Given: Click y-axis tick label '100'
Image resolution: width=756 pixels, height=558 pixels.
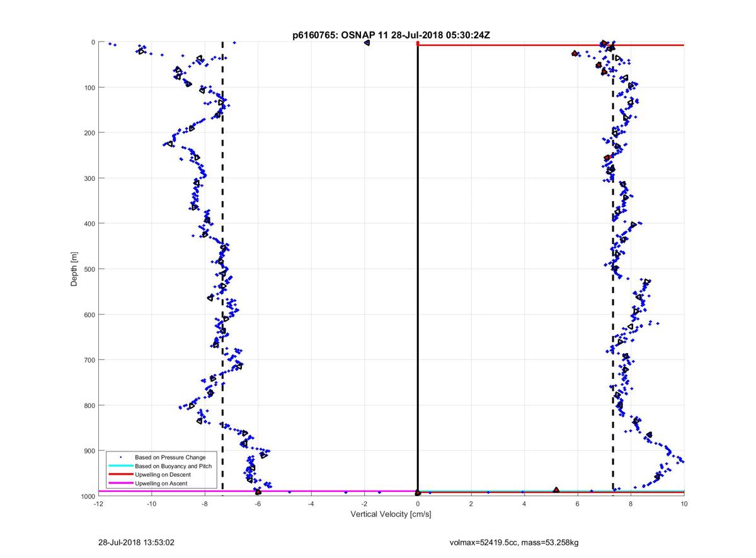Looking at the screenshot, I should pos(88,87).
